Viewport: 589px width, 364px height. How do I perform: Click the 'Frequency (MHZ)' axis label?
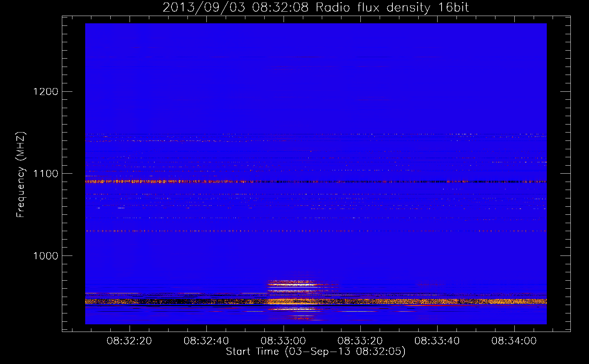pos(21,175)
